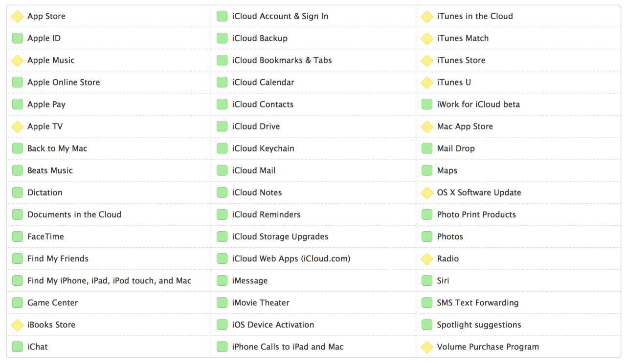Click the green status icon beside Siri
This screenshot has height=364, width=626.
(427, 280)
